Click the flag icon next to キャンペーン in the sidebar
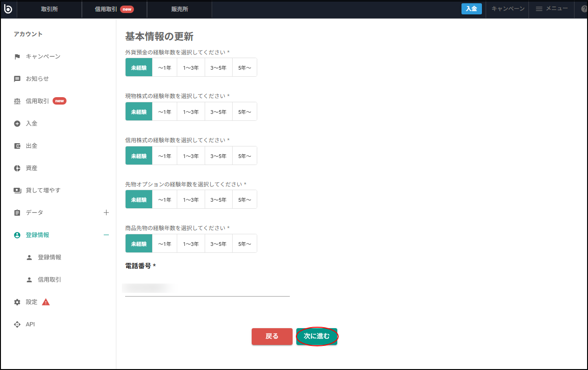This screenshot has width=588, height=370. [x=17, y=57]
